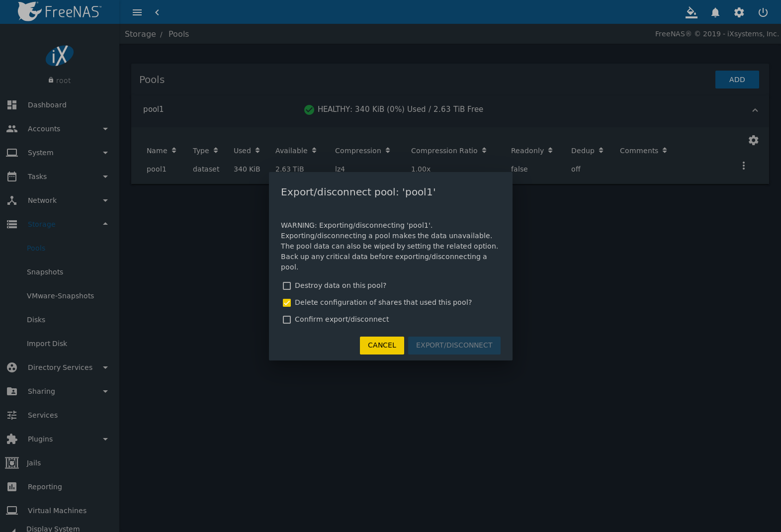Expand the Sharing menu arrow
The width and height of the screenshot is (781, 532).
[x=105, y=392]
